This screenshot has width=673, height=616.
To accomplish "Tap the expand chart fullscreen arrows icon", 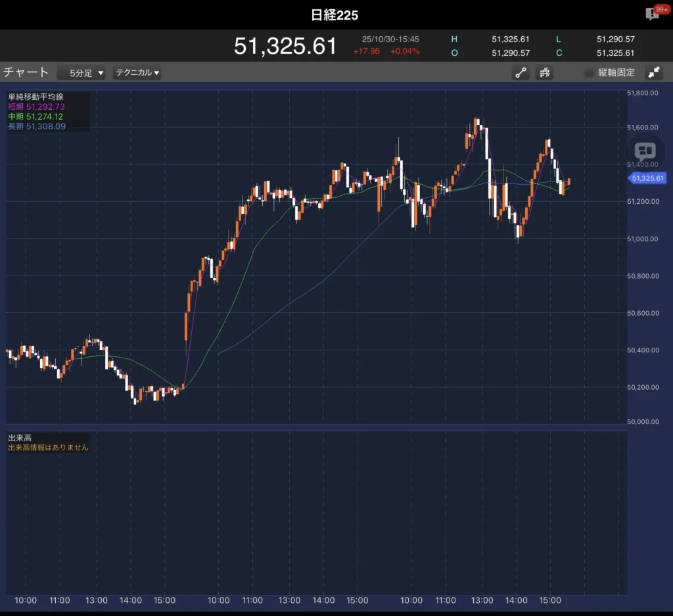I will [x=654, y=73].
